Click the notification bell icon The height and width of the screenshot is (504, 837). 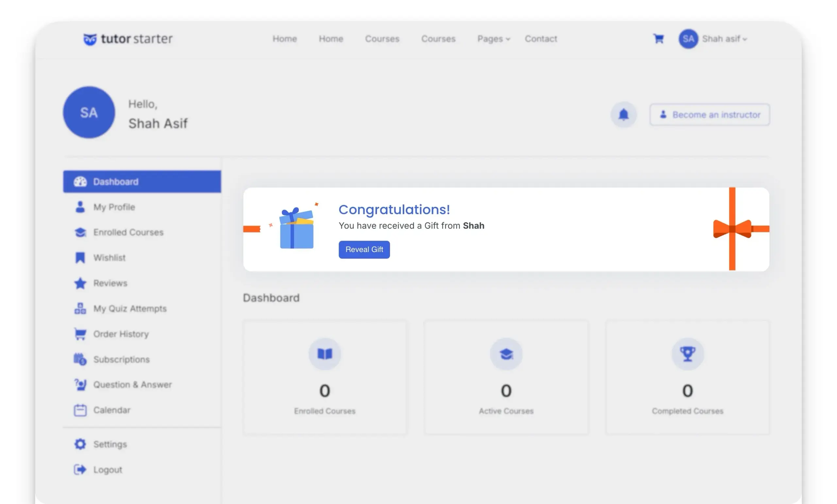623,114
